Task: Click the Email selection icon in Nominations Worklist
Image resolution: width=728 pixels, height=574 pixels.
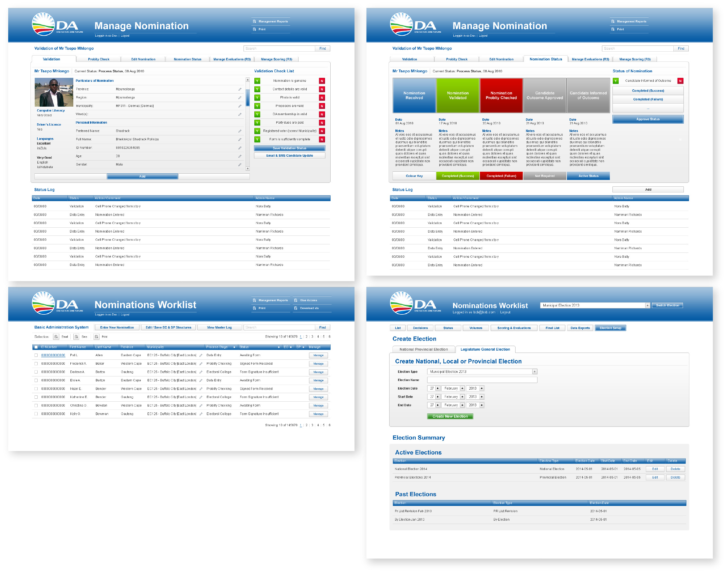Action: (x=56, y=337)
